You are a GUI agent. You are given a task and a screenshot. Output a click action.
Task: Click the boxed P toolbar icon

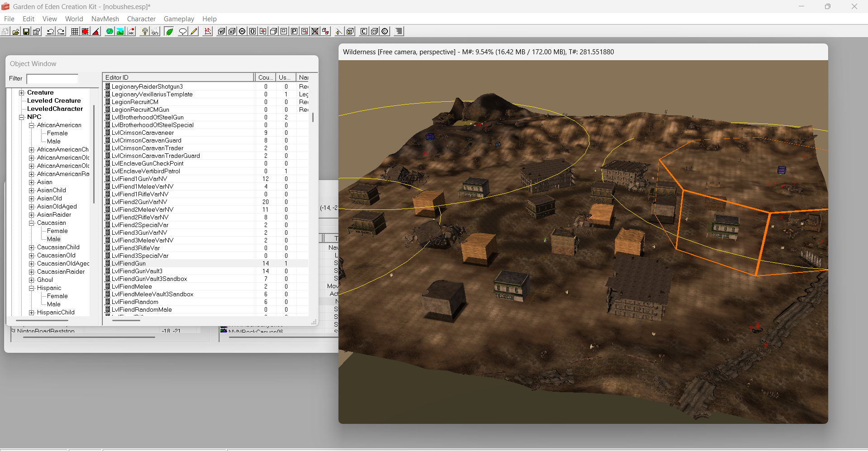pos(294,31)
